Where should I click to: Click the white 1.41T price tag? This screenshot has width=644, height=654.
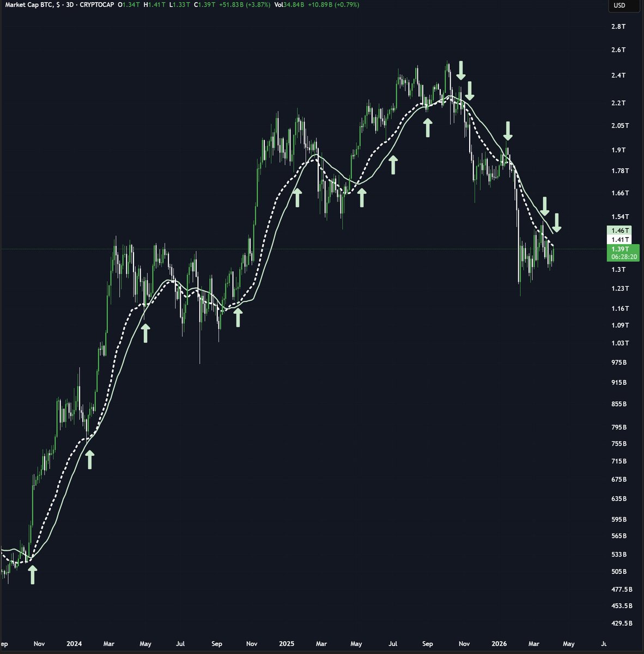tap(620, 239)
